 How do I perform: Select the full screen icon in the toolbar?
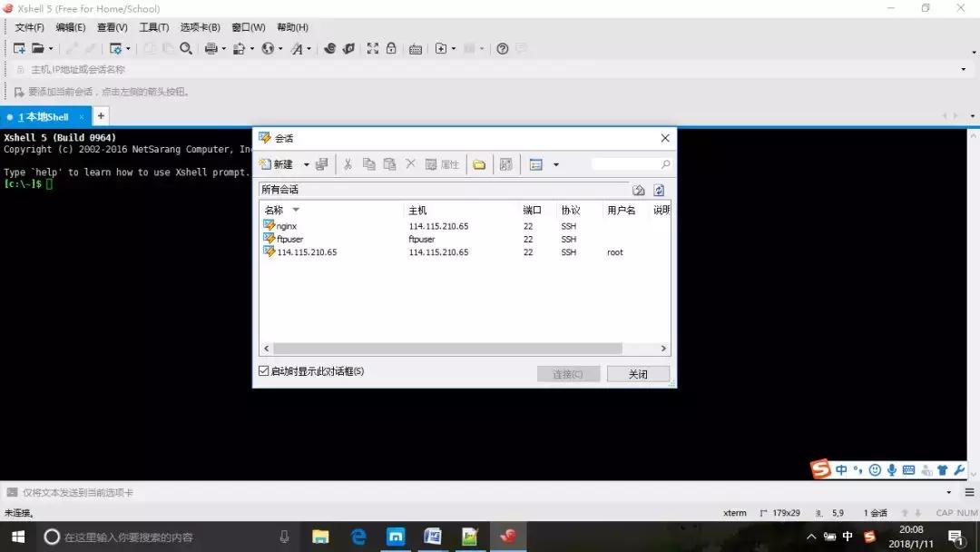point(371,48)
